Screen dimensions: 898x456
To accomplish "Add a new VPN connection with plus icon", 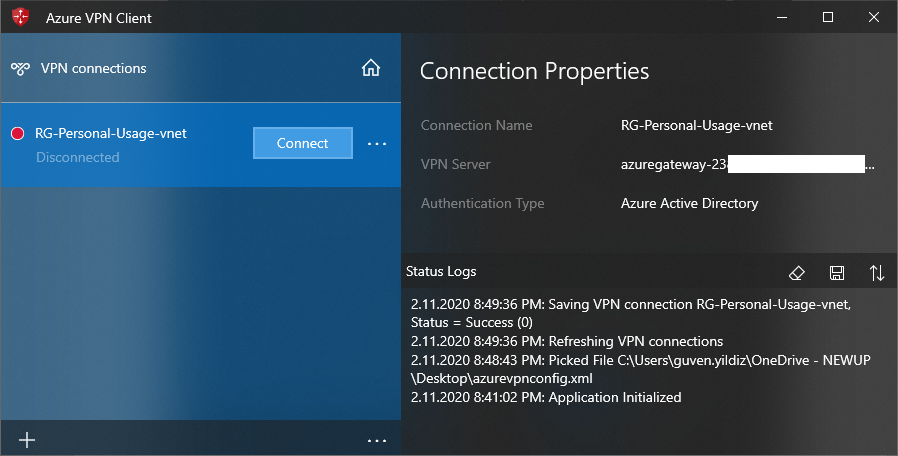I will tap(27, 439).
